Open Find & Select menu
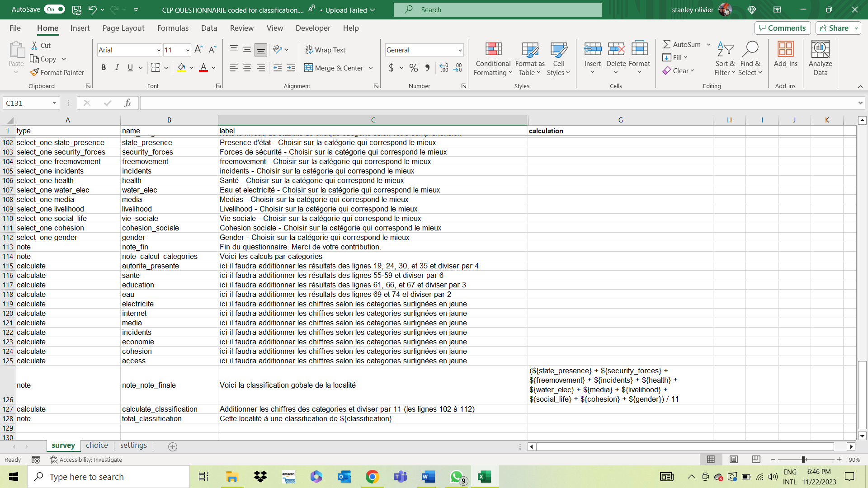 point(750,59)
